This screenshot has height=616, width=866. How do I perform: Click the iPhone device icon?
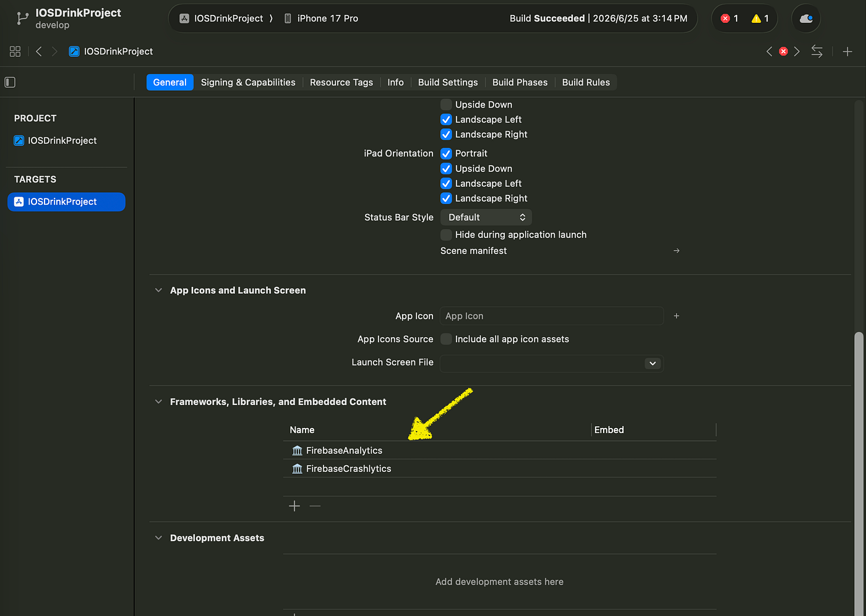point(288,19)
